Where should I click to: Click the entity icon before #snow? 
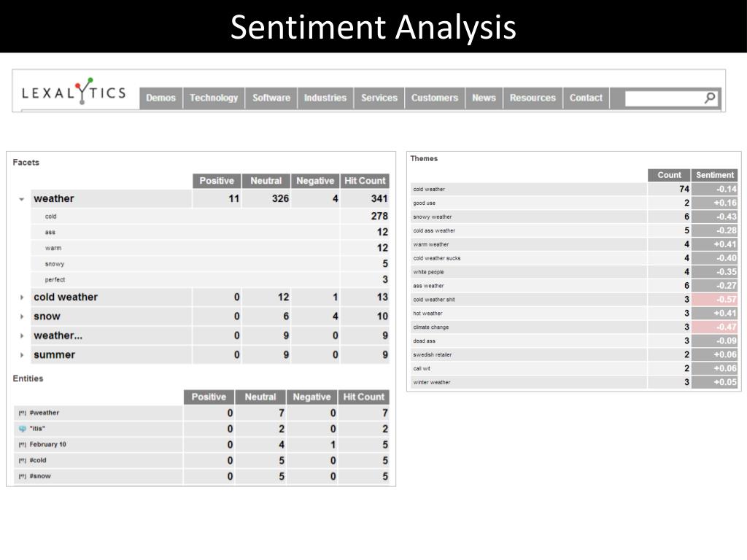(22, 477)
